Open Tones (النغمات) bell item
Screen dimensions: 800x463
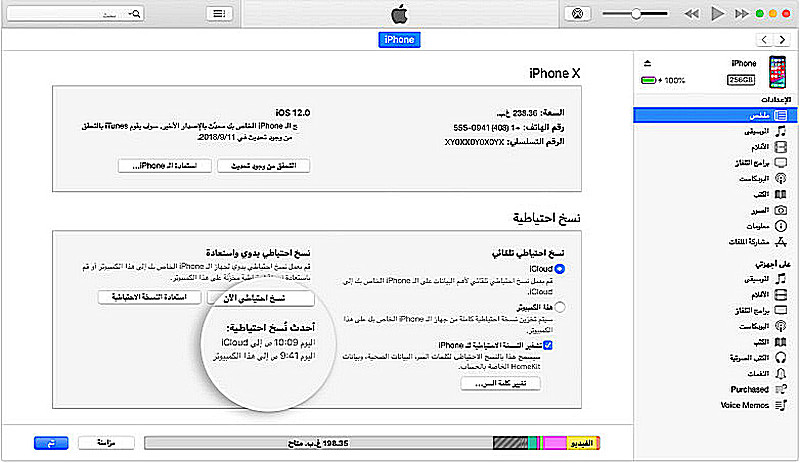766,374
